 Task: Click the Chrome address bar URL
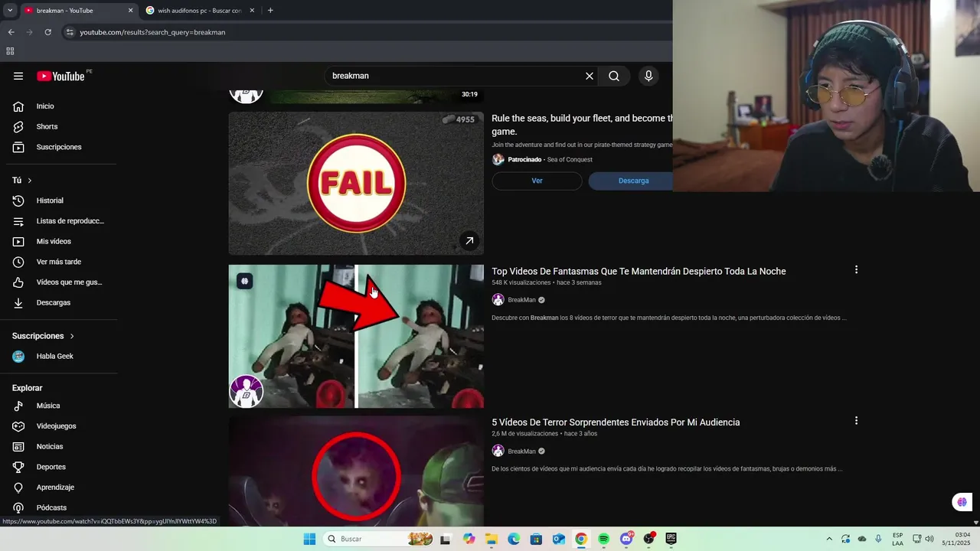[152, 32]
